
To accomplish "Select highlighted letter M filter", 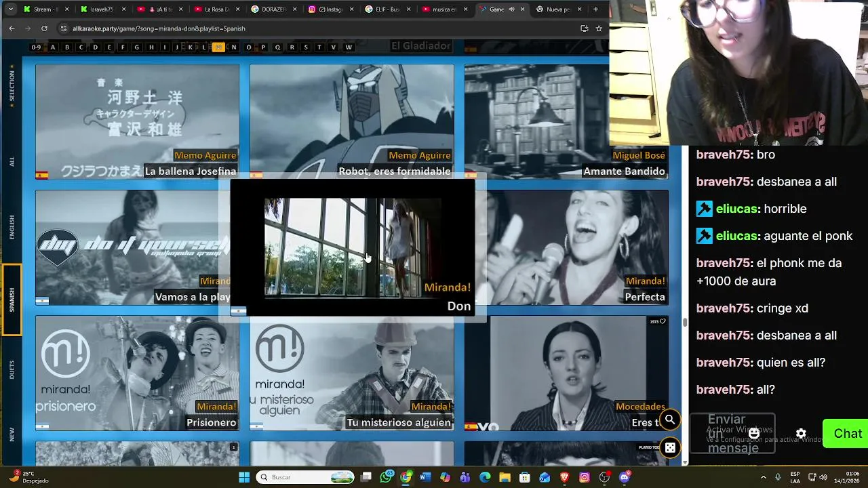I will coord(218,47).
